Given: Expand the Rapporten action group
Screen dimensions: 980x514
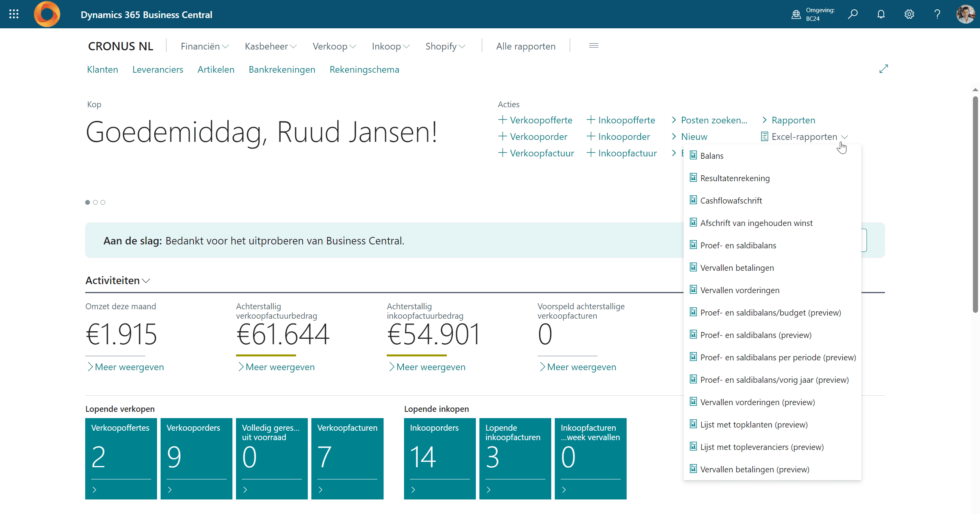Looking at the screenshot, I should (x=789, y=120).
